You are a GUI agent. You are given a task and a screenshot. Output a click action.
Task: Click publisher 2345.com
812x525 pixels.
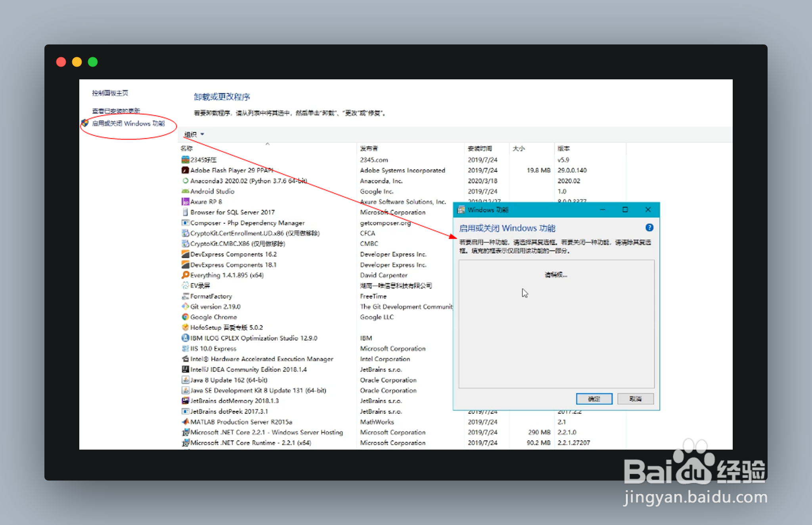pyautogui.click(x=374, y=160)
